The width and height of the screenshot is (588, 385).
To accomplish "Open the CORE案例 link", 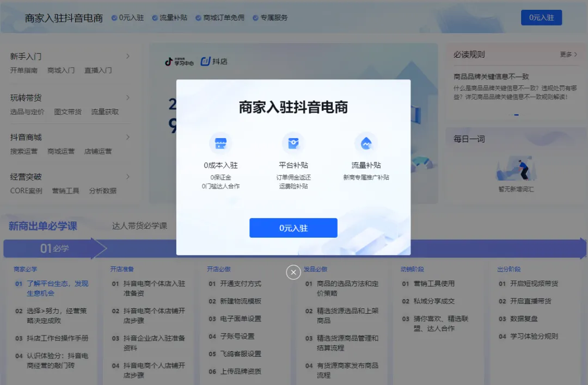I will (x=26, y=191).
